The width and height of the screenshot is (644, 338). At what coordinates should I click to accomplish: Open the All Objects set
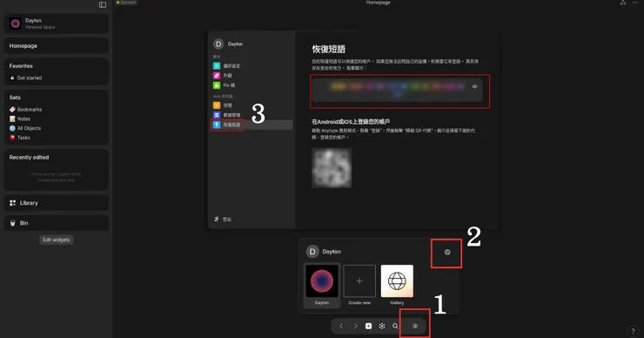pos(29,128)
